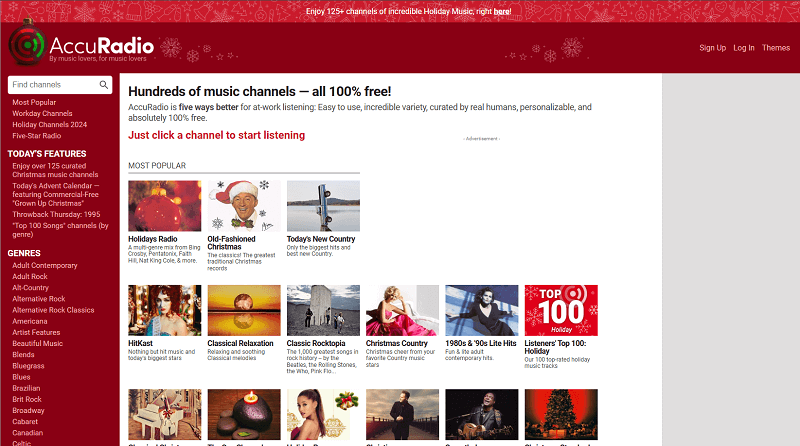Screen dimensions: 800x446
Task: Play Classical Relaxation thumbnail
Action: pyautogui.click(x=244, y=310)
